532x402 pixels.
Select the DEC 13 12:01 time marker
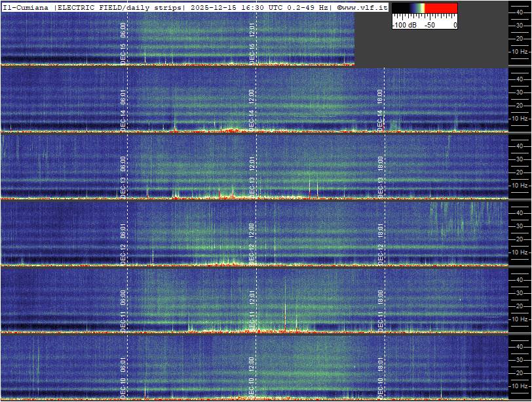click(x=252, y=176)
